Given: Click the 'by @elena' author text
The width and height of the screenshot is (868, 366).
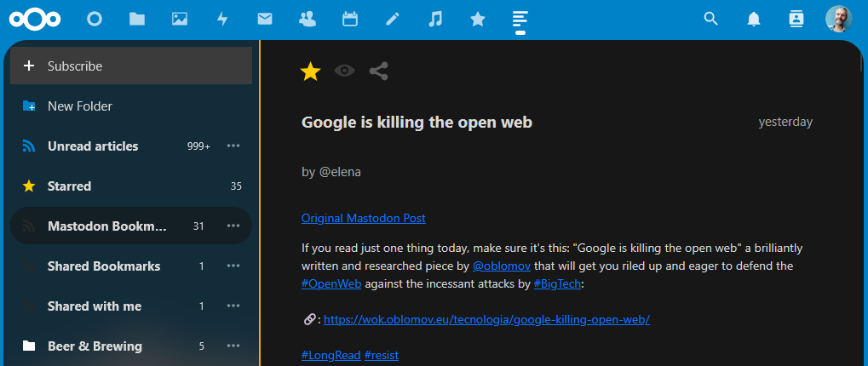Looking at the screenshot, I should [331, 172].
